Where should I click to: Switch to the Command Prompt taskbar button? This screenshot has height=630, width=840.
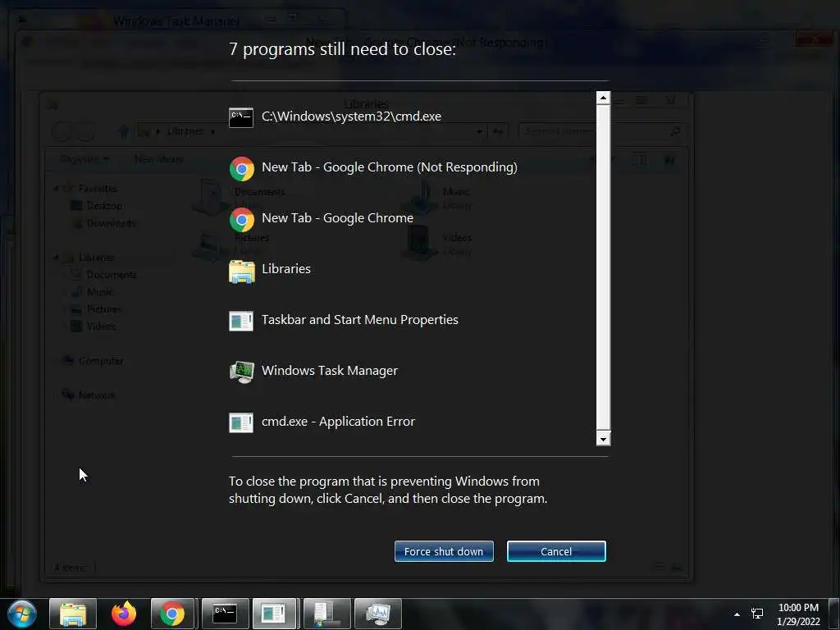[x=225, y=614]
